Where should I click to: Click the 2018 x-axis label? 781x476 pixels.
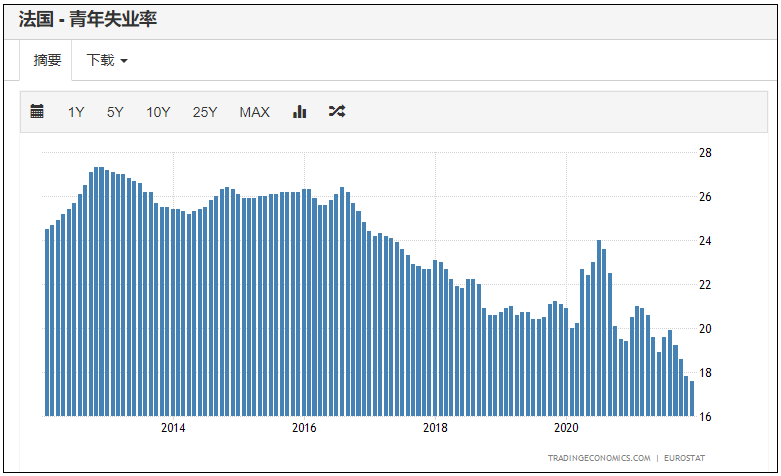(435, 428)
